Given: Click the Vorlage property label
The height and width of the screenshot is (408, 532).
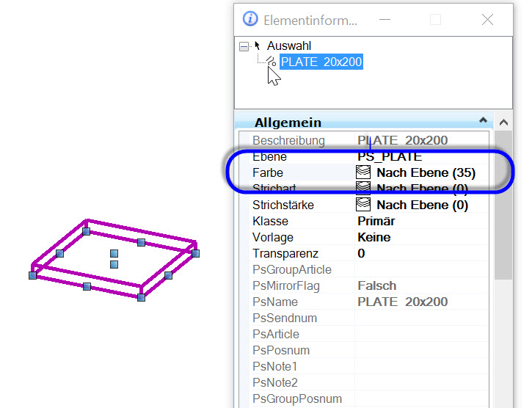Looking at the screenshot, I should 273,238.
